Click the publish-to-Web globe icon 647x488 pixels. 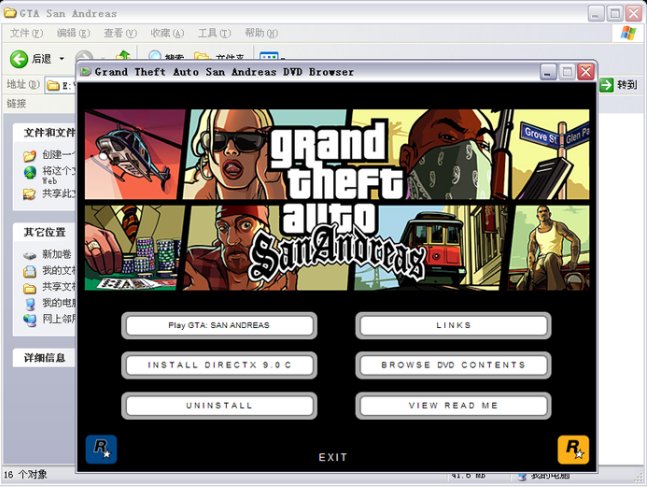coord(30,172)
